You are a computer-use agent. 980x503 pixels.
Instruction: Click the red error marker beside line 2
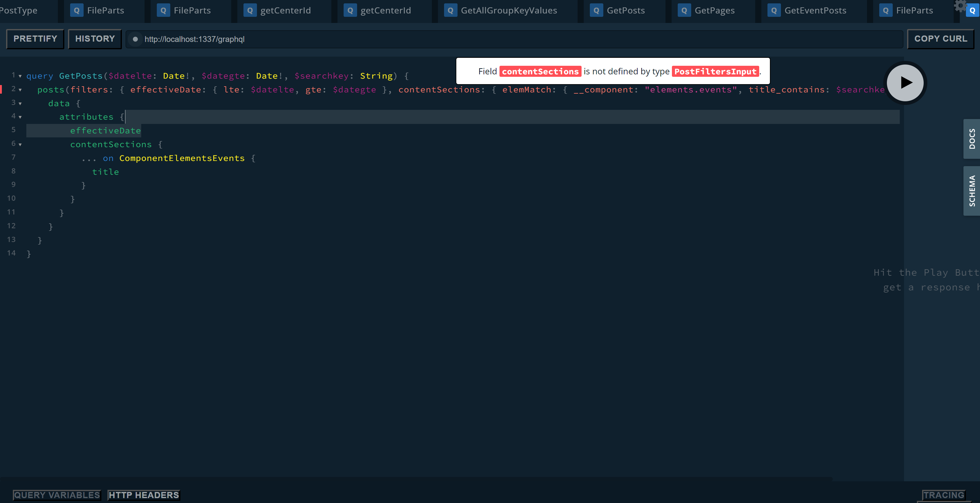(x=1, y=90)
